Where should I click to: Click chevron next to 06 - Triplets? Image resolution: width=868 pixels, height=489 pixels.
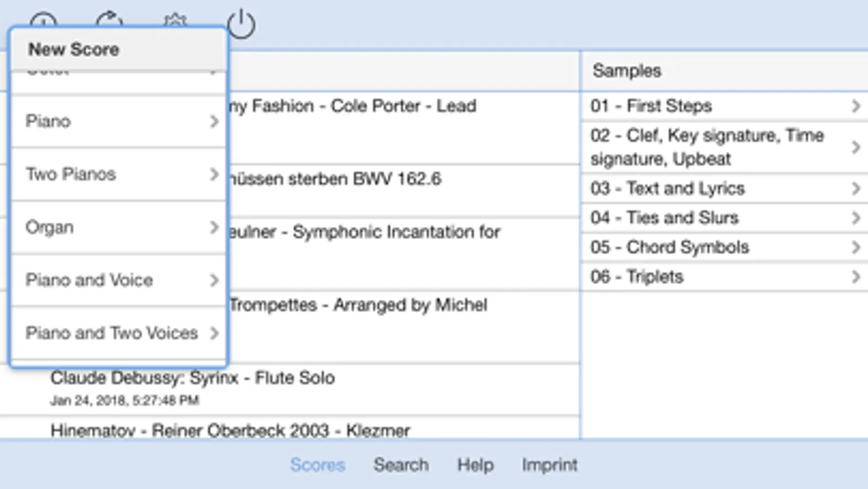pyautogui.click(x=856, y=277)
